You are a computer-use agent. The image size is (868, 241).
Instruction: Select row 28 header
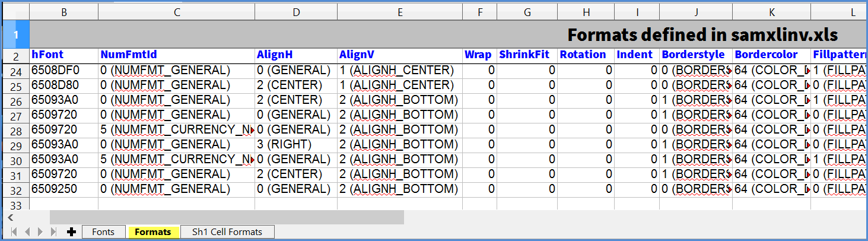[x=15, y=130]
